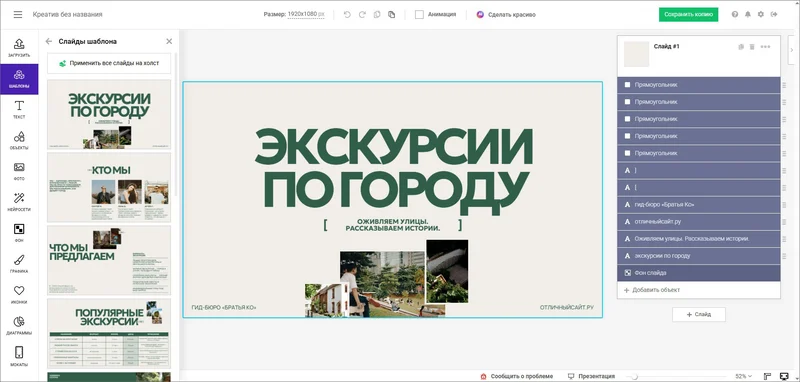Open the three-dot menu of Слайд #1
Image resolution: width=800 pixels, height=382 pixels.
coord(765,47)
